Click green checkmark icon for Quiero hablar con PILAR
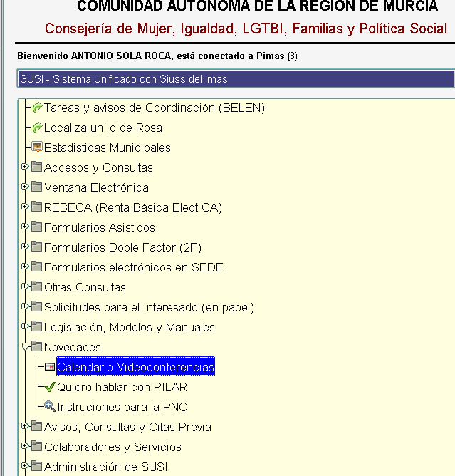This screenshot has height=476, width=455. pyautogui.click(x=50, y=388)
